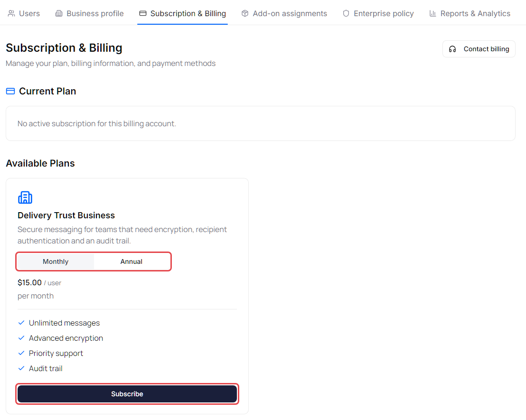Viewport: 526px width, 420px height.
Task: Click the Subscription & Billing page heading
Action: [x=64, y=47]
